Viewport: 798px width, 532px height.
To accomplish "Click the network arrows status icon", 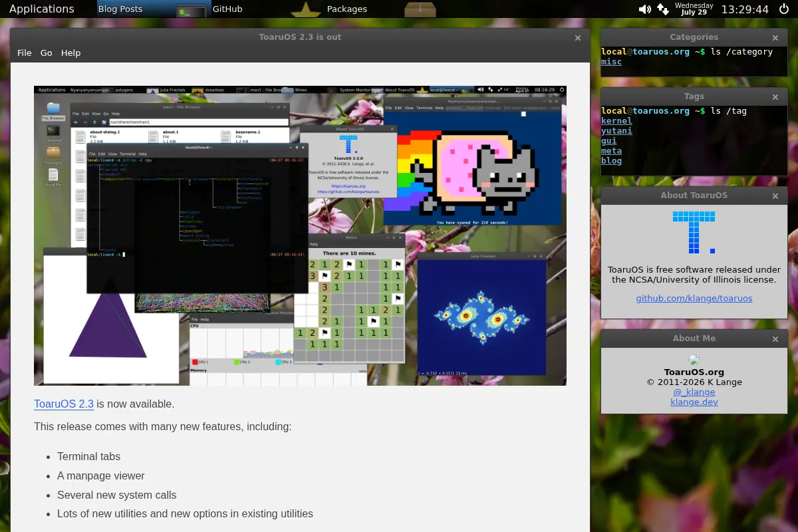I will 663,9.
